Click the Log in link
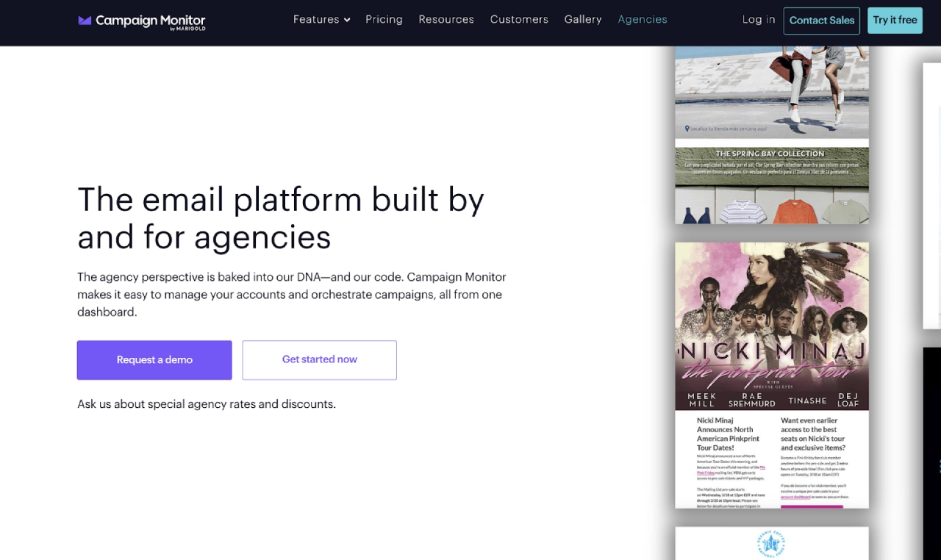This screenshot has height=560, width=941. [758, 19]
